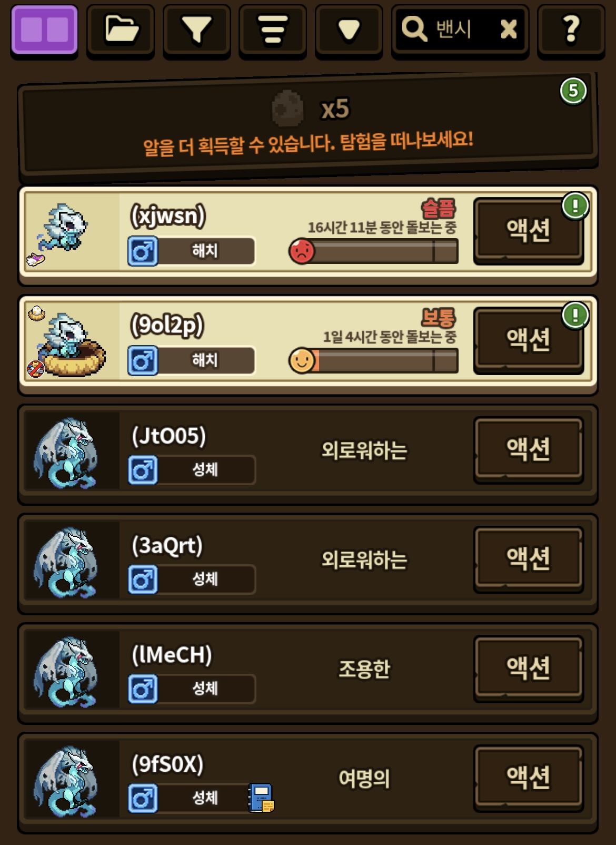
Task: Clear the search with the X icon
Action: click(508, 30)
